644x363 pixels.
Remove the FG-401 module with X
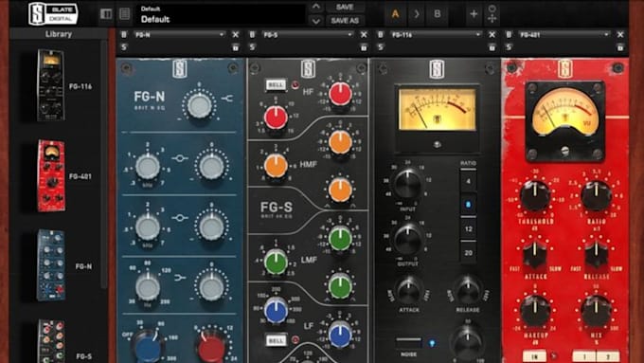coord(620,35)
